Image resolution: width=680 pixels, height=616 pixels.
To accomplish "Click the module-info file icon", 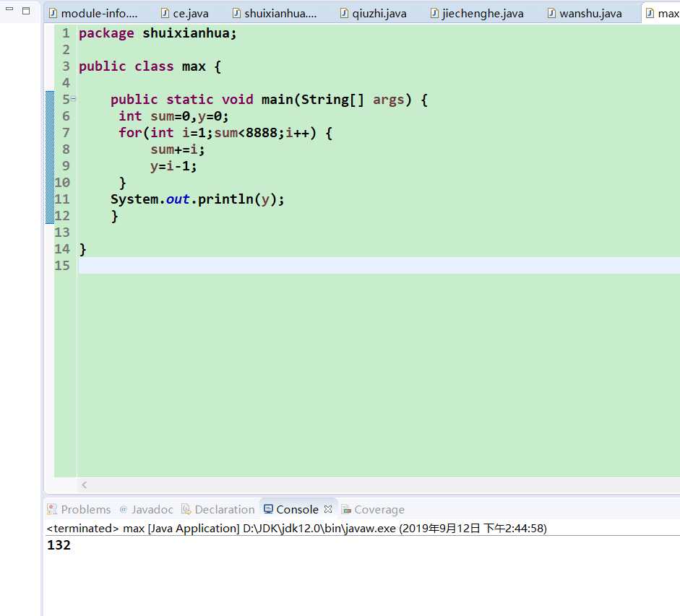I will (x=53, y=14).
